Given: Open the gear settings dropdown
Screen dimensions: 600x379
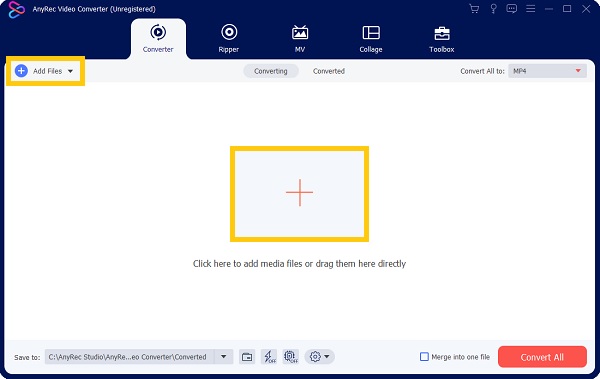Looking at the screenshot, I should pos(320,357).
